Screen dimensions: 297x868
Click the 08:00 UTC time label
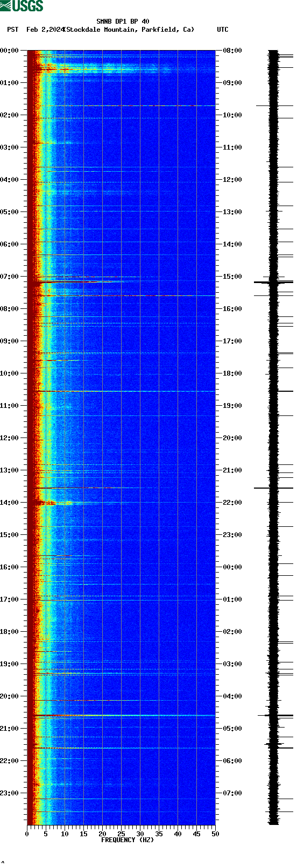coord(232,51)
